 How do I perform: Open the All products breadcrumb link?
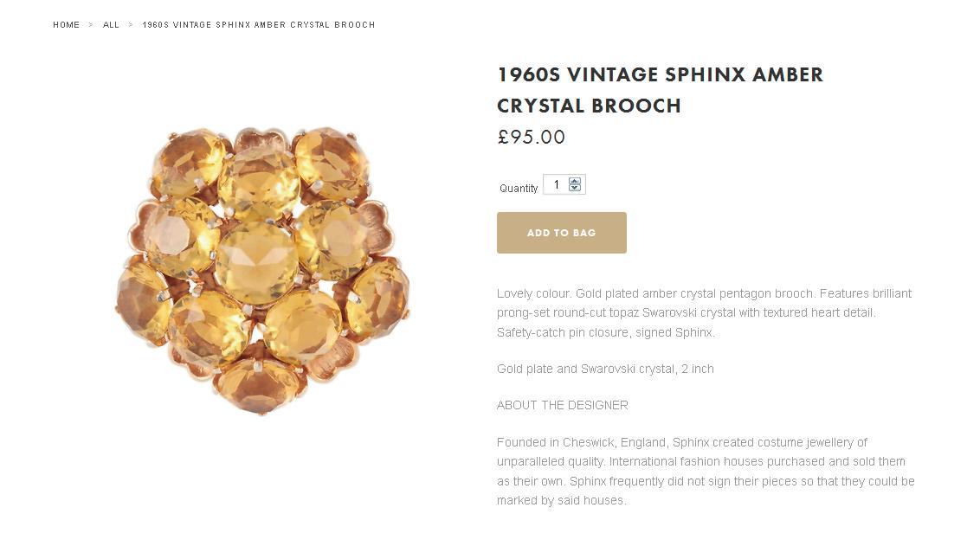(112, 25)
